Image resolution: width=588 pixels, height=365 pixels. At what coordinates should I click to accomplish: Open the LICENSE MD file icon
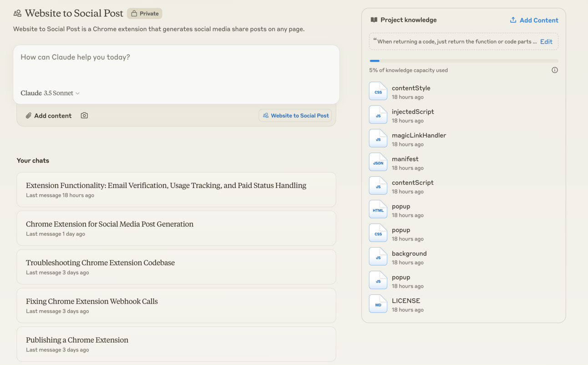point(378,304)
